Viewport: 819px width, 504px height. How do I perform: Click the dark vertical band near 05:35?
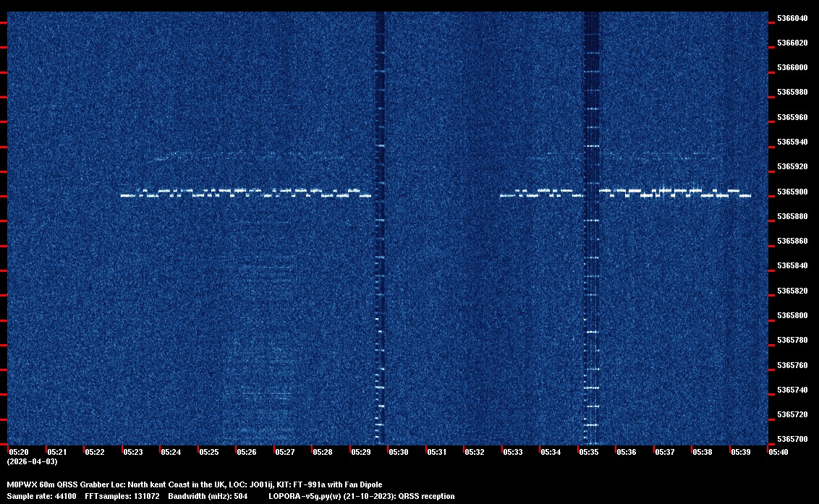(x=592, y=217)
